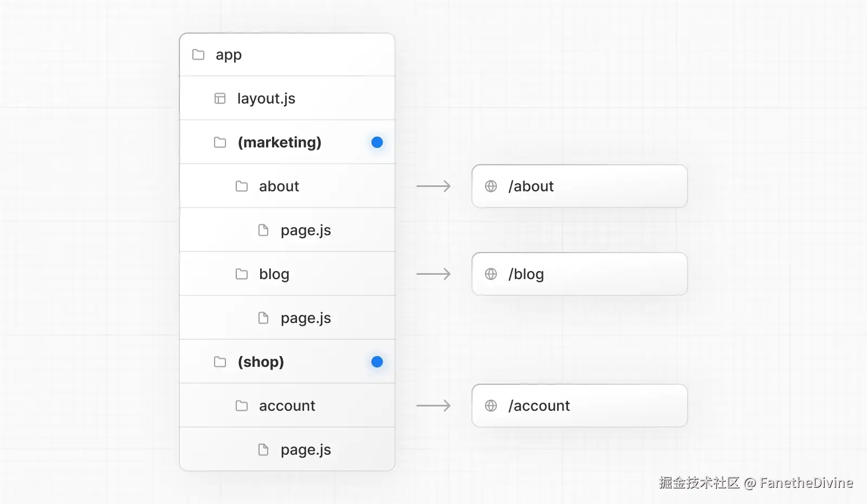Open the /about route URL box
Viewport: 867px width, 504px height.
[580, 186]
